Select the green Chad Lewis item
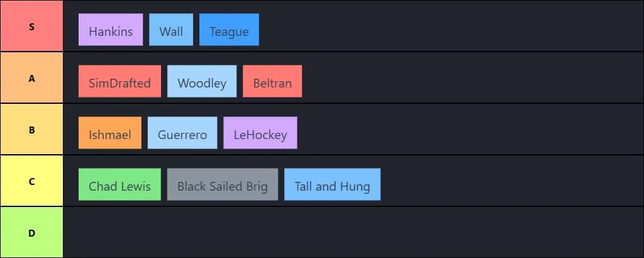Screen dimensions: 644x258 [119, 184]
